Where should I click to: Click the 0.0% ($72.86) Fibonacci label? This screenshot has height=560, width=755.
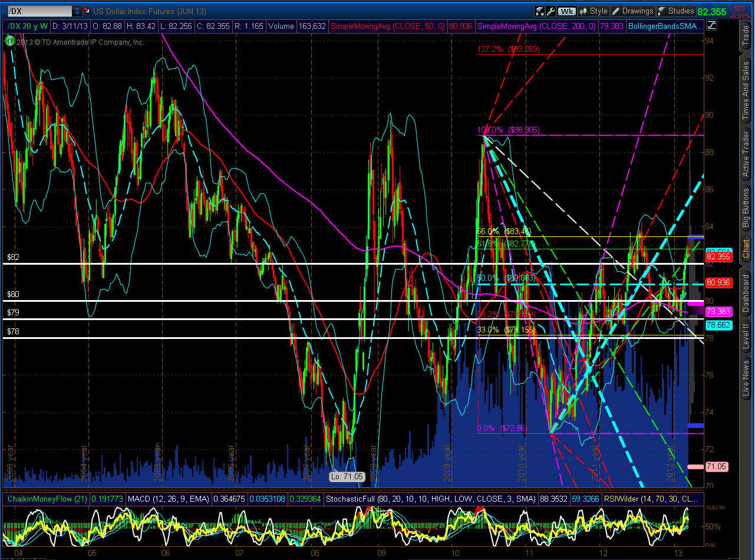coord(502,428)
